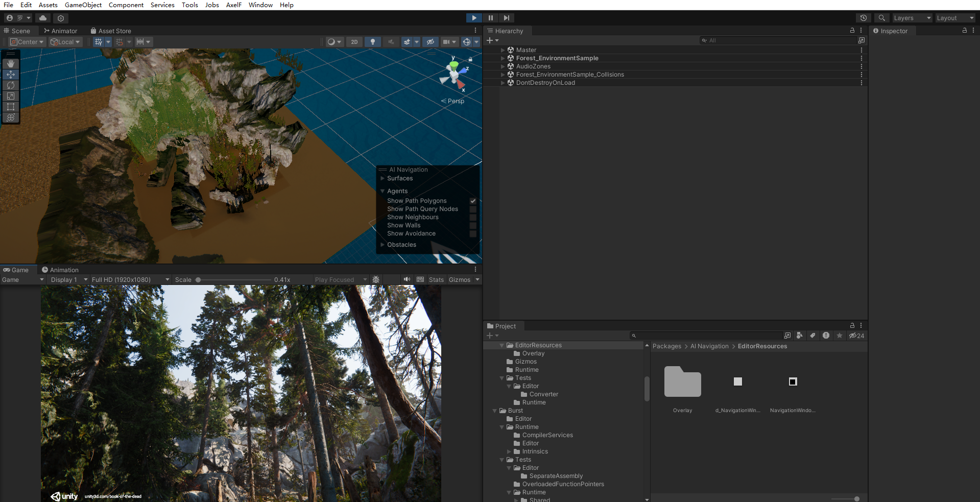Select the Scale tool in Scene
This screenshot has width=980, height=502.
(x=11, y=96)
